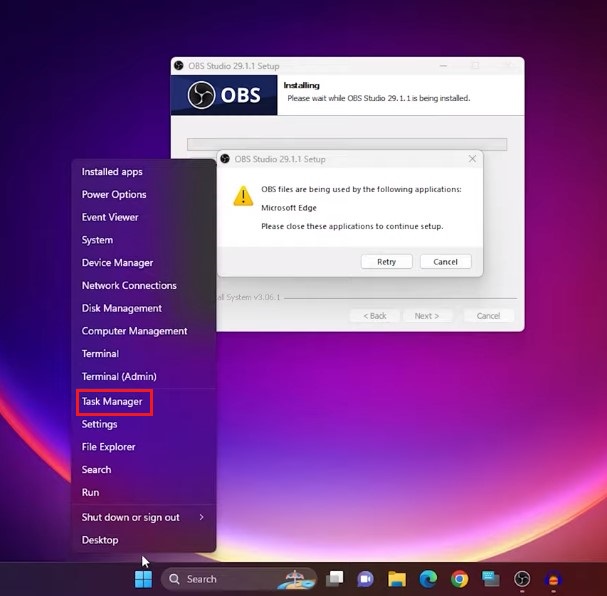Open Task View from the taskbar
This screenshot has width=607, height=596.
click(334, 579)
